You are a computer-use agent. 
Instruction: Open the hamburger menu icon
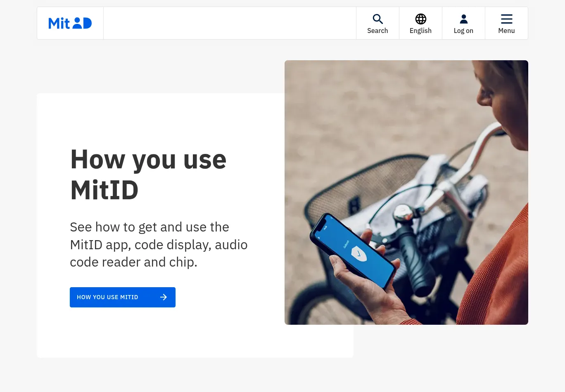click(506, 19)
